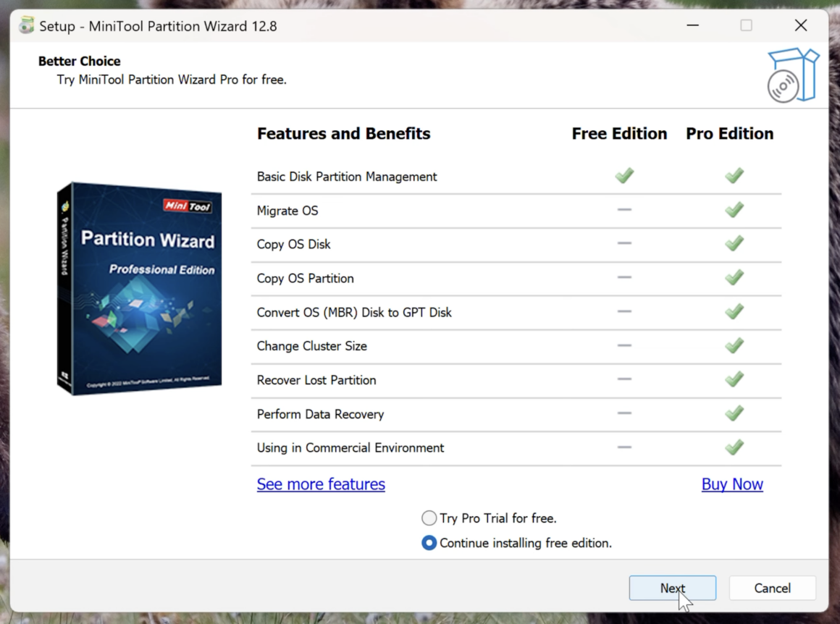This screenshot has width=840, height=624.
Task: Click Convert OS (MBR) Disk to GPT Disk text
Action: pyautogui.click(x=354, y=312)
